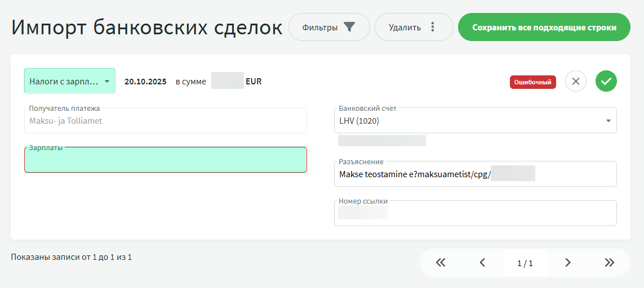Confirm the row with green checkmark

pos(606,81)
